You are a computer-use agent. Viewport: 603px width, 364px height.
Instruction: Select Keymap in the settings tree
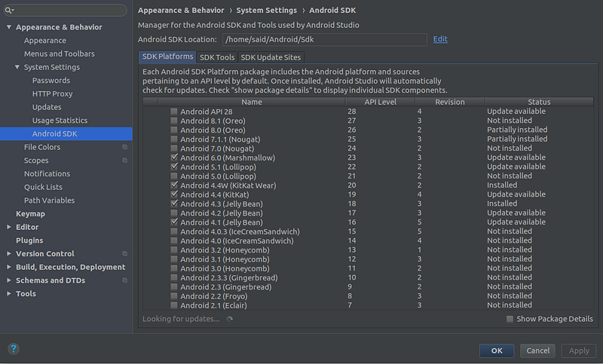30,214
